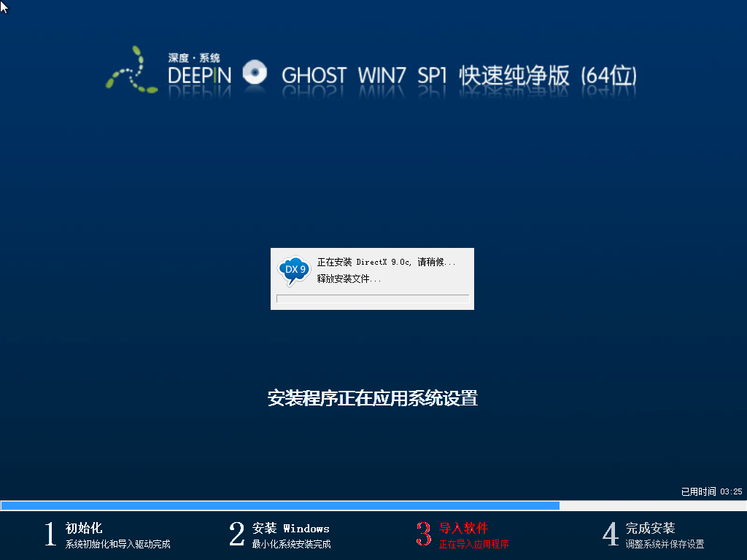Click the large number 4 step marker
Screen dimensions: 747x560
[x=611, y=533]
